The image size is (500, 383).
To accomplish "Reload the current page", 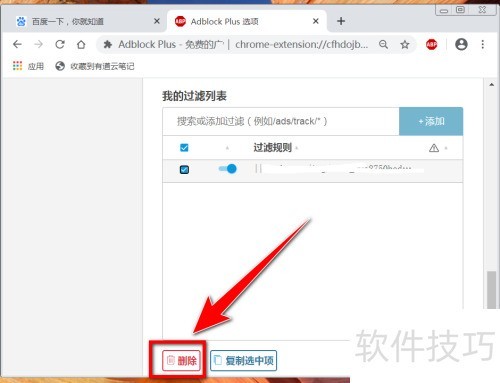I will (x=60, y=44).
